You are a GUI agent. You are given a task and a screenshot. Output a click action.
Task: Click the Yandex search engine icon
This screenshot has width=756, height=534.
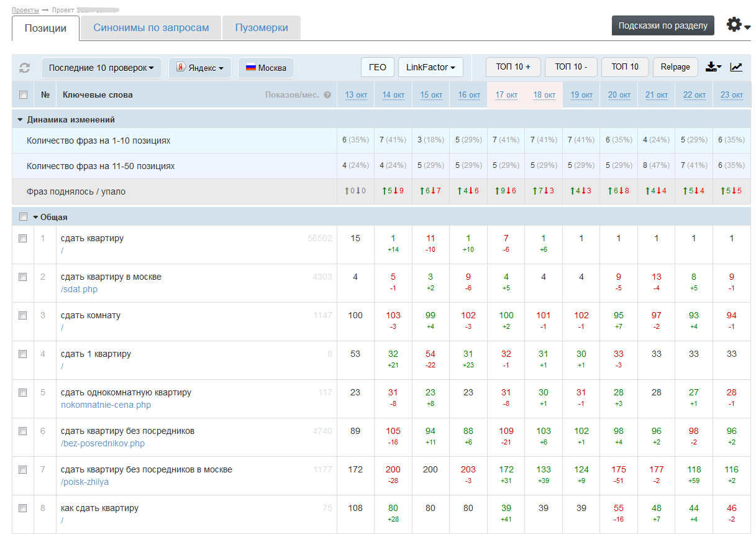pyautogui.click(x=181, y=67)
